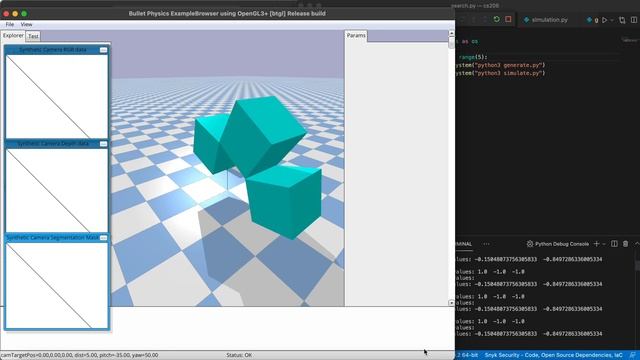Click the Synthetic Camera Segmentation Mask title bar
The image size is (640, 360).
[x=52, y=238]
